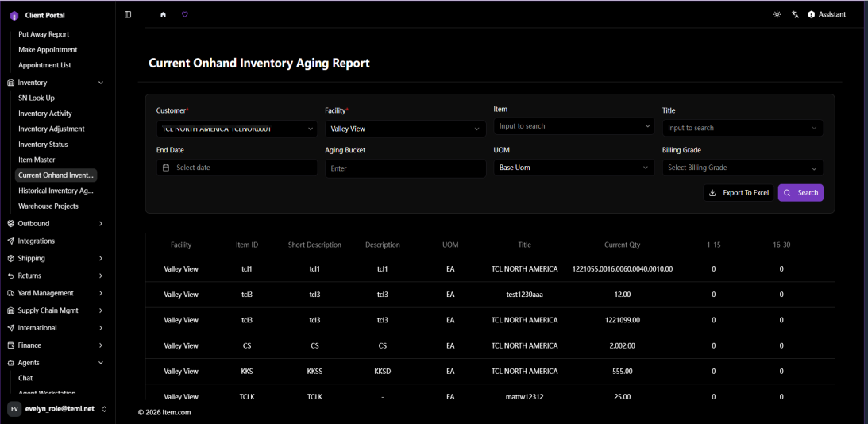Open the Item search dropdown

click(574, 126)
